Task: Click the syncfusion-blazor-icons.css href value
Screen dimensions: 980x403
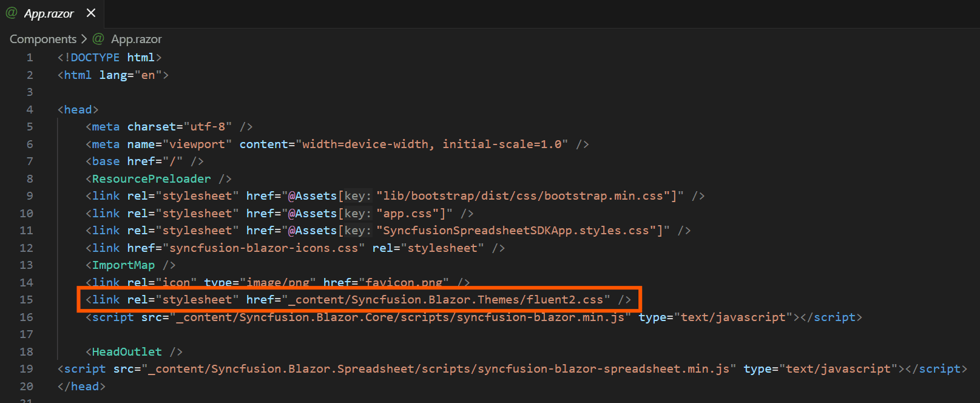Action: (x=263, y=248)
